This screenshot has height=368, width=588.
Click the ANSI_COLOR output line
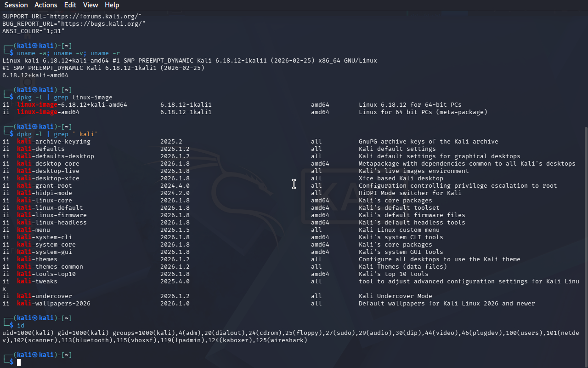pyautogui.click(x=33, y=31)
